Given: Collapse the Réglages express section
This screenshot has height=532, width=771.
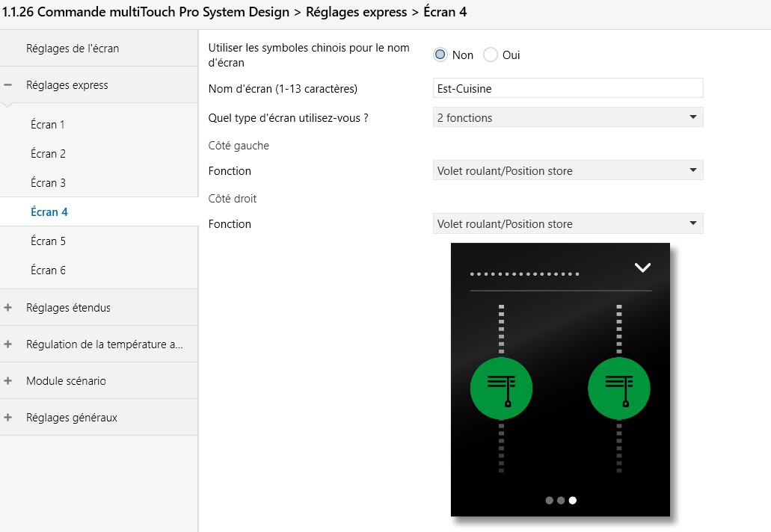Looking at the screenshot, I should [8, 85].
